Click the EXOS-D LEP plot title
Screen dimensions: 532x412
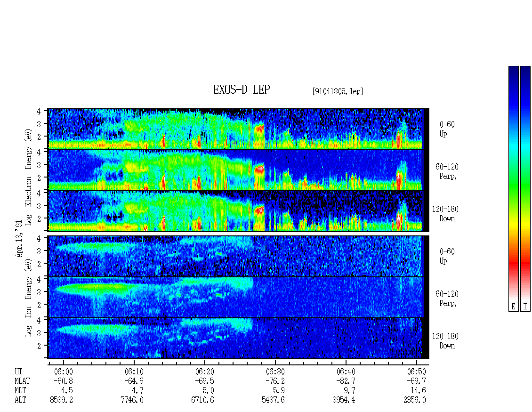(242, 89)
